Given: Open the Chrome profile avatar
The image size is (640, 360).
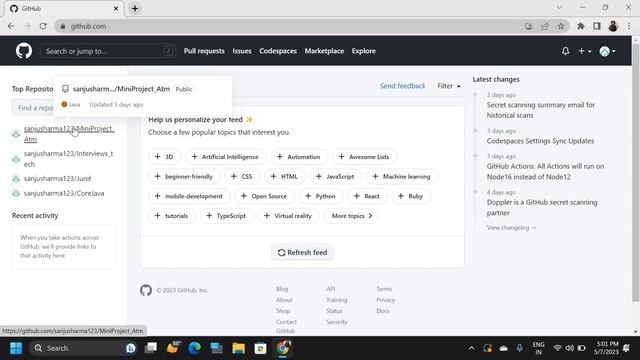Looking at the screenshot, I should click(613, 26).
